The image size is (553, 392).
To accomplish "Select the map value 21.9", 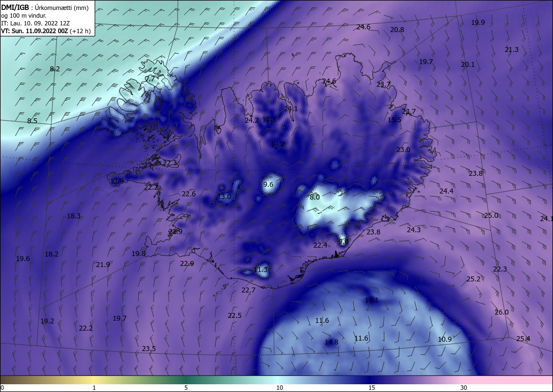I will [x=103, y=265].
